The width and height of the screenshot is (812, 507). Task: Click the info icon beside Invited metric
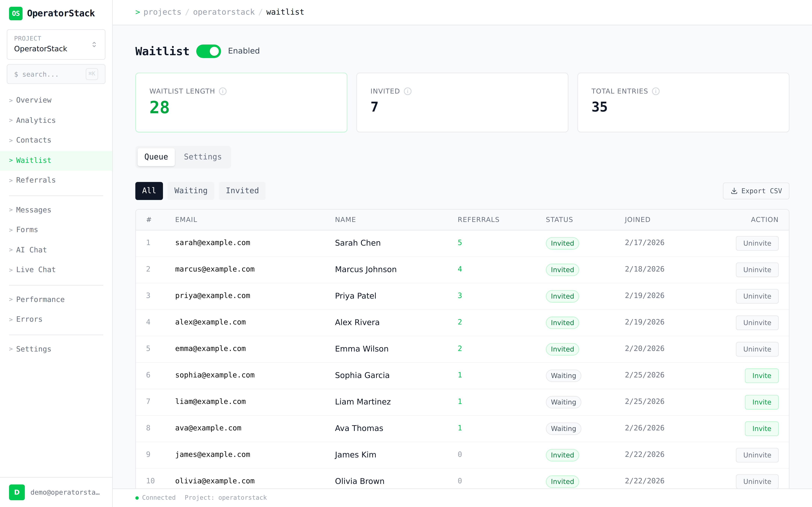click(408, 91)
